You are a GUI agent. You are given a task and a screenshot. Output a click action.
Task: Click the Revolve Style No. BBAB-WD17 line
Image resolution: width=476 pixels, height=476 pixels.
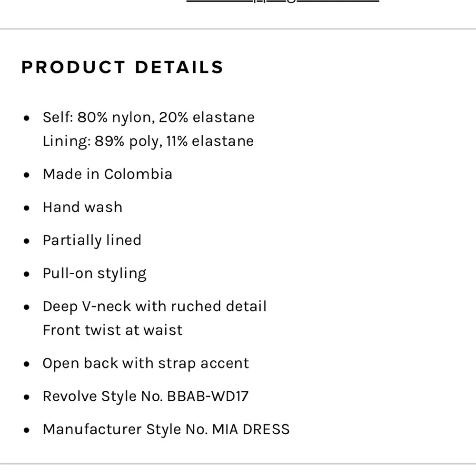pyautogui.click(x=145, y=397)
